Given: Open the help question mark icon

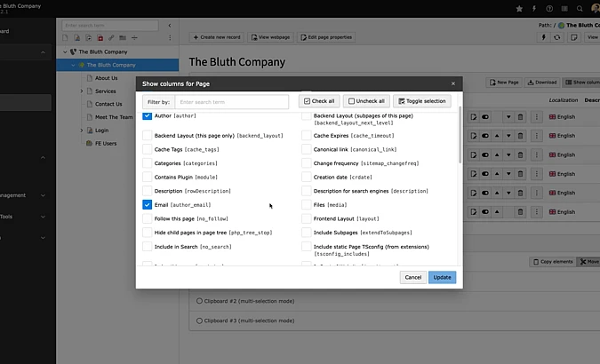Looking at the screenshot, I should pos(548,8).
